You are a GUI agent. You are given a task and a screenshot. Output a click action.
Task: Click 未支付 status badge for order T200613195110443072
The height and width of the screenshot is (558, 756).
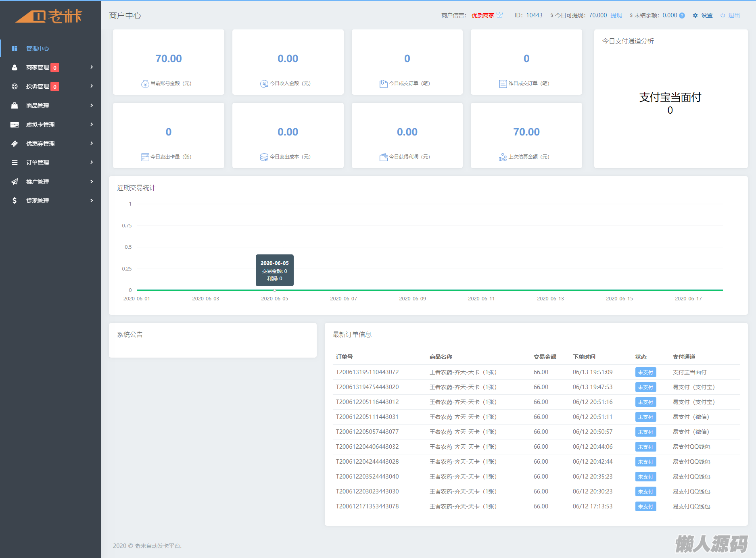tap(645, 373)
